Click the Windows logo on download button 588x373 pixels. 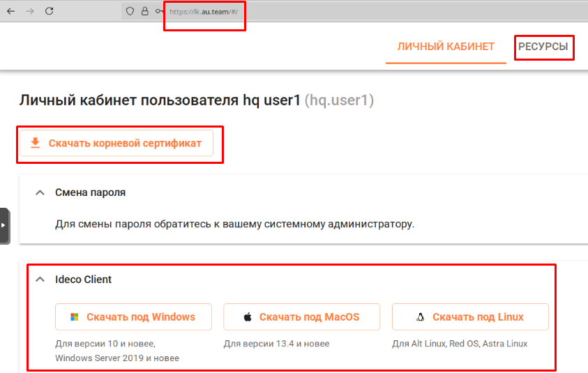[x=75, y=317]
